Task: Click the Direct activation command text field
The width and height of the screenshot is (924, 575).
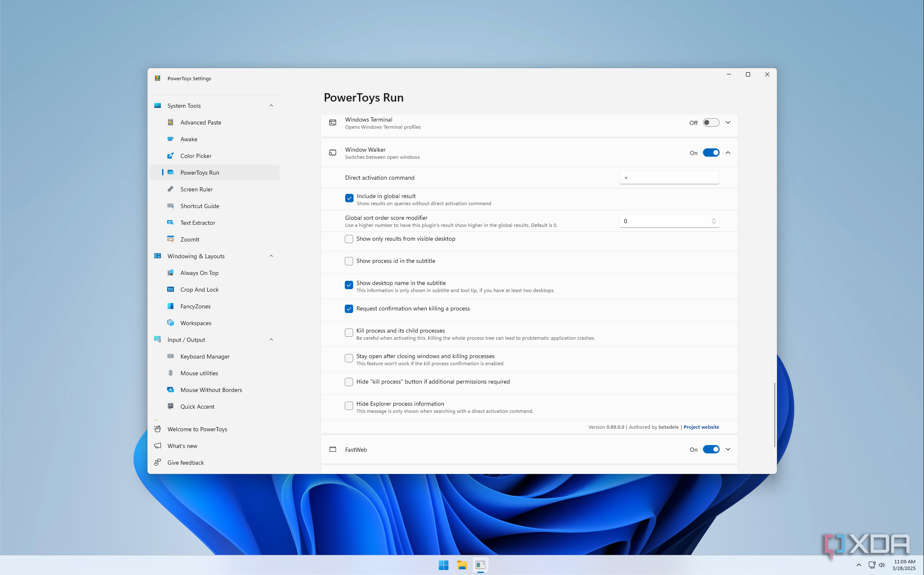Action: [669, 178]
